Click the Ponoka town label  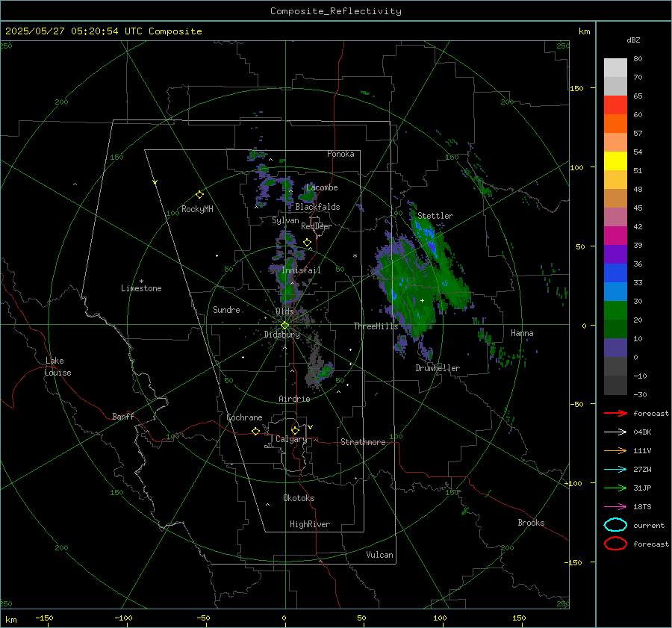(x=340, y=154)
